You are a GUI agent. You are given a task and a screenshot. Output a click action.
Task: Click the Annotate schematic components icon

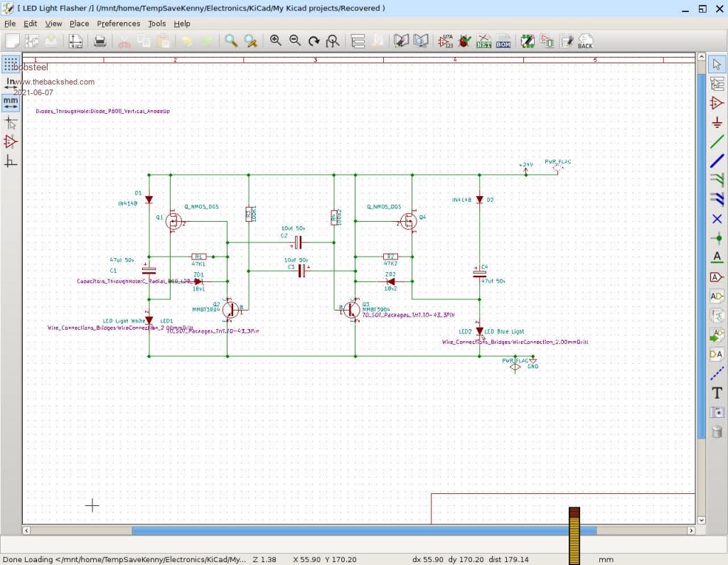(446, 41)
